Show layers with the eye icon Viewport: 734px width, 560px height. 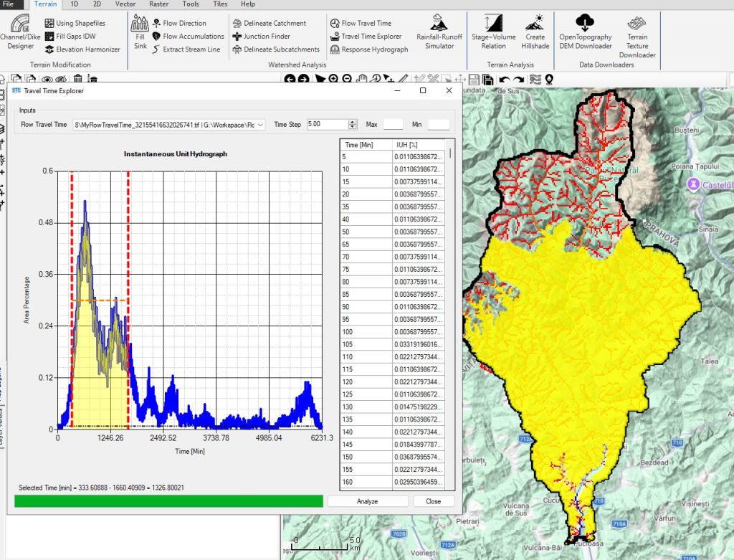(47, 80)
